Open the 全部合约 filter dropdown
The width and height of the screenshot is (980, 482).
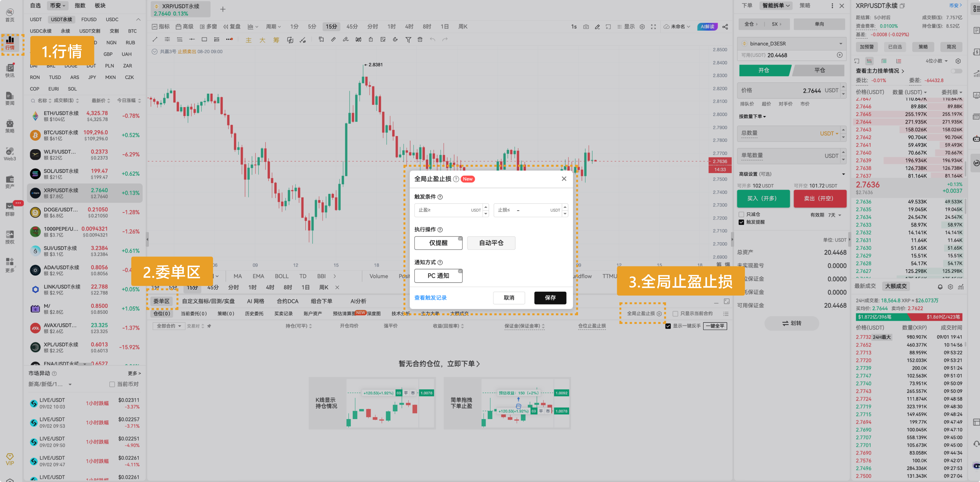pyautogui.click(x=169, y=326)
